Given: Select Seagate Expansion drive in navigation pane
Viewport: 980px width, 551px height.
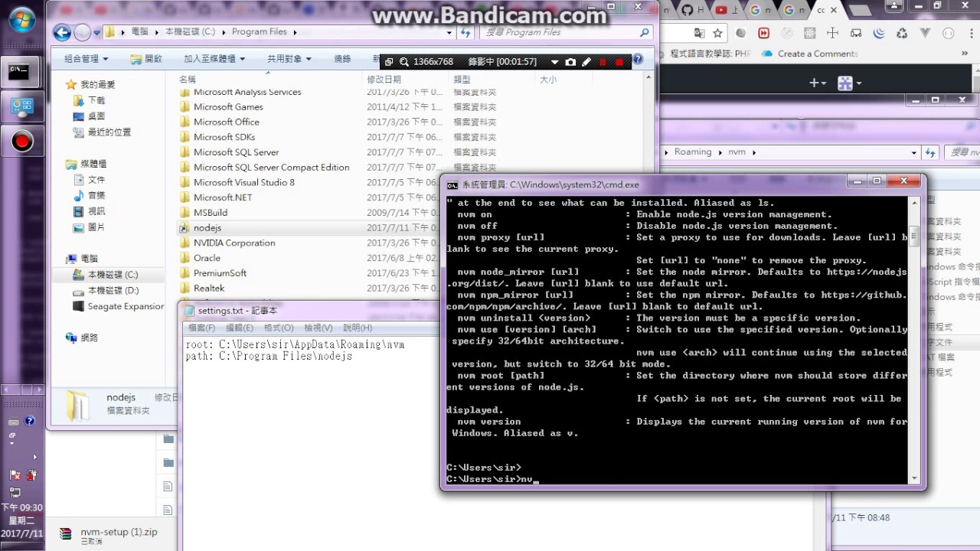Looking at the screenshot, I should pyautogui.click(x=126, y=307).
